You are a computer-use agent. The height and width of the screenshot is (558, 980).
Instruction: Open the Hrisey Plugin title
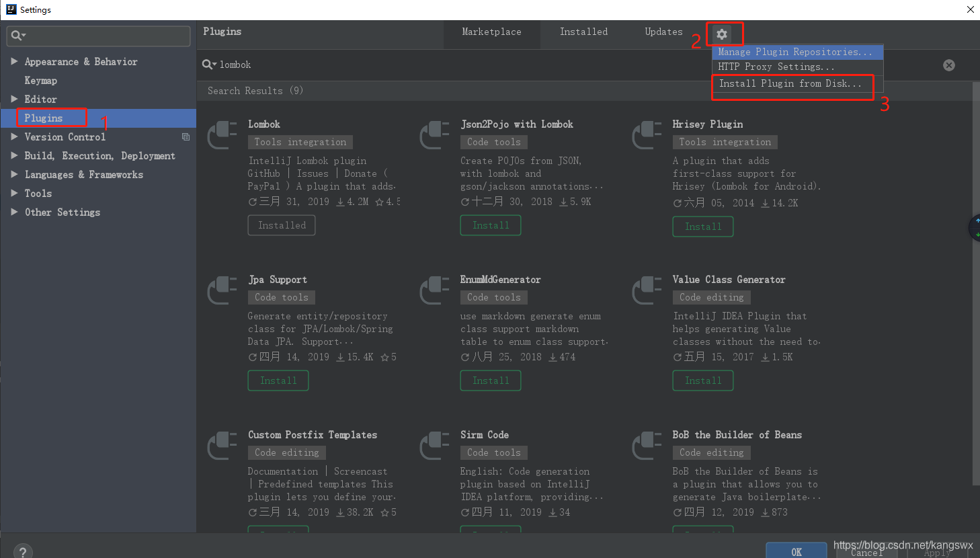tap(708, 124)
